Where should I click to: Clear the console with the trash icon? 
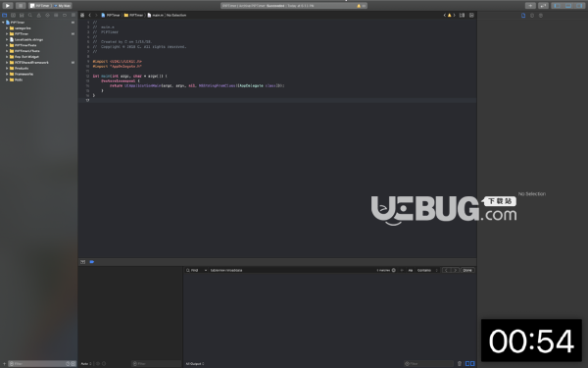point(460,363)
